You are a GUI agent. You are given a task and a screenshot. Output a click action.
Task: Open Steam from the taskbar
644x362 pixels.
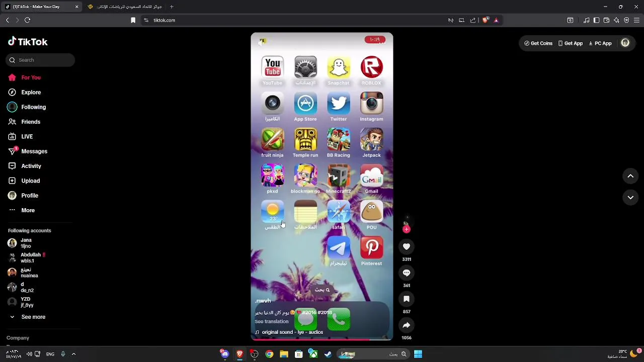328,354
